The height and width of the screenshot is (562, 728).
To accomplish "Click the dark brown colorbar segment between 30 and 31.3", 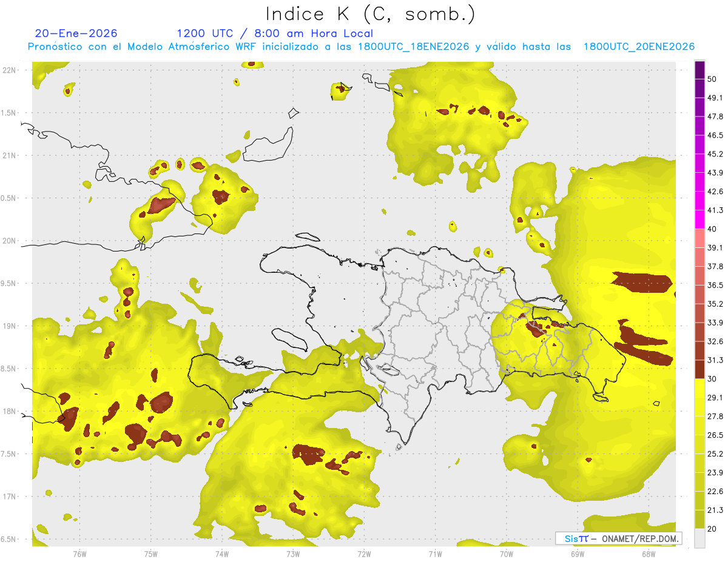I will [x=700, y=369].
